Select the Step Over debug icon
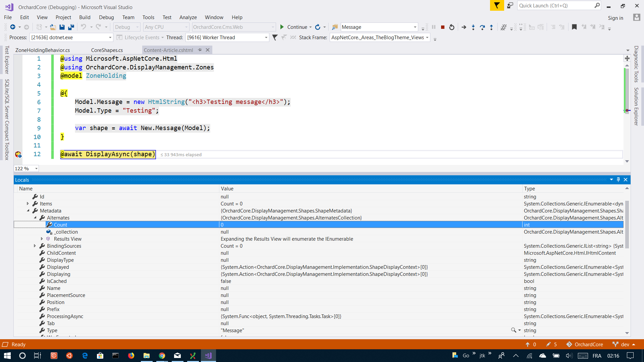644x362 pixels. (x=482, y=27)
